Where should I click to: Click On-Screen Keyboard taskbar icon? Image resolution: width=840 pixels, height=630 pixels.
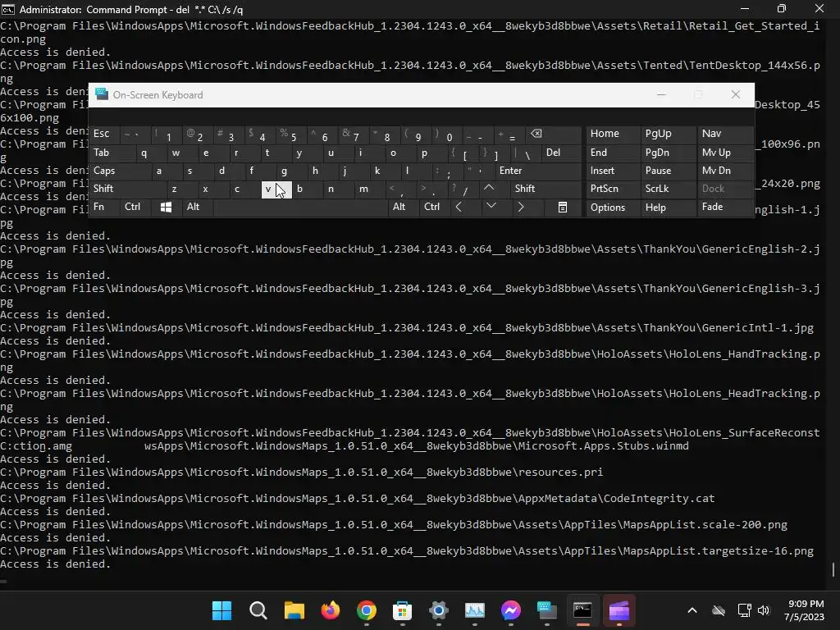click(x=547, y=610)
